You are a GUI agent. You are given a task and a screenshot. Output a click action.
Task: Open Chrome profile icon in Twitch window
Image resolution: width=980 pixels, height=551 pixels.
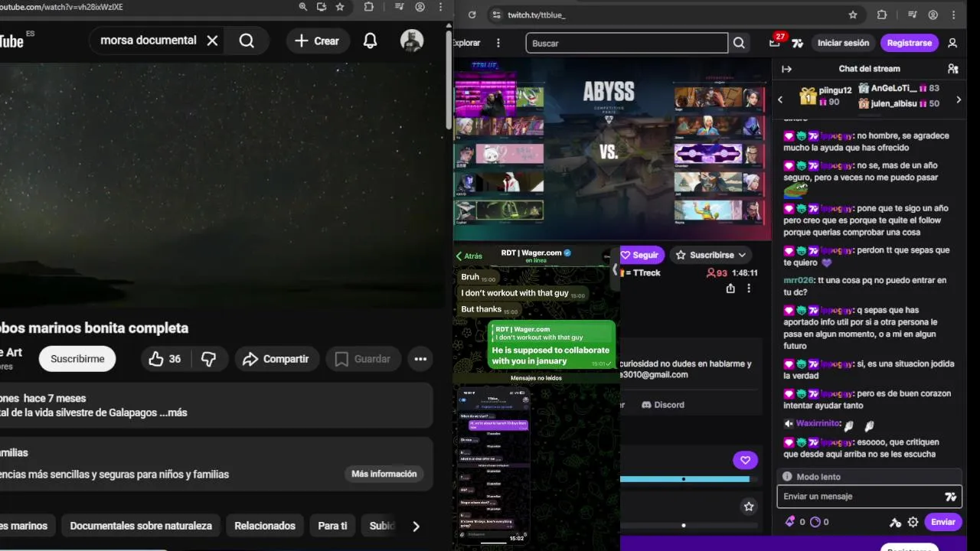(x=933, y=15)
